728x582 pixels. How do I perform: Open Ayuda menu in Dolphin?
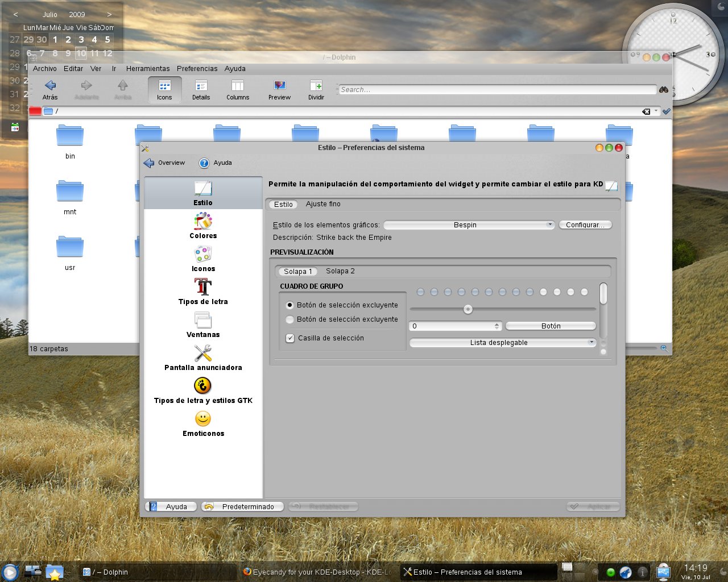[235, 69]
